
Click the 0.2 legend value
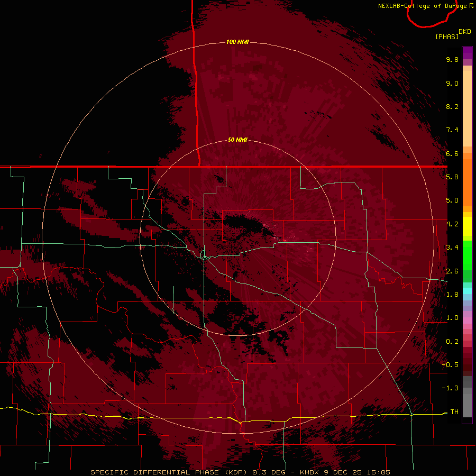coord(452,342)
